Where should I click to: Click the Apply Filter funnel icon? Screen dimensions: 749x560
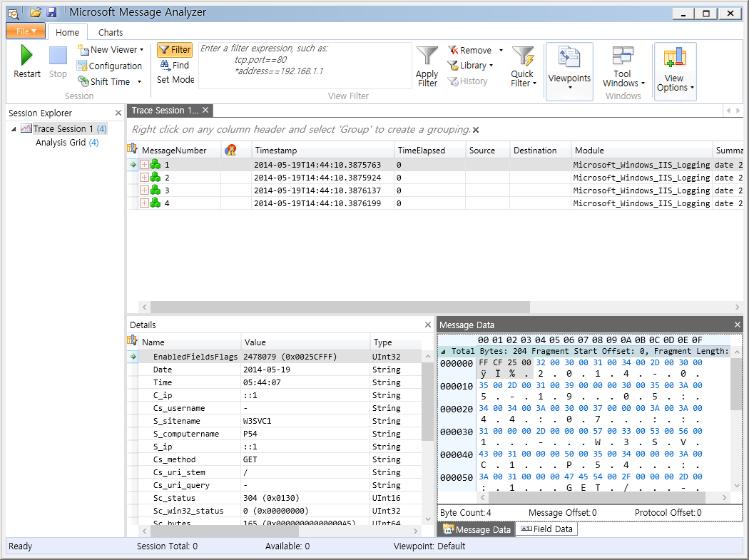coord(427,56)
